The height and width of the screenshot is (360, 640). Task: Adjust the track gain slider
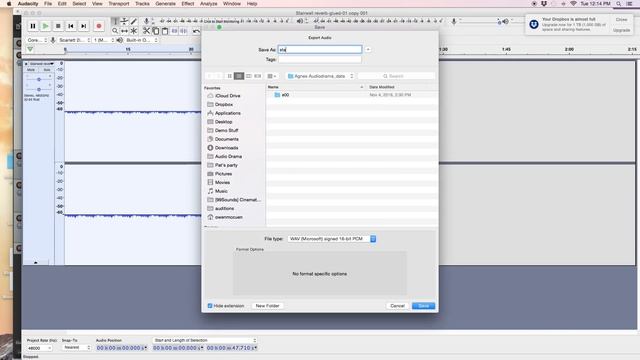39,79
